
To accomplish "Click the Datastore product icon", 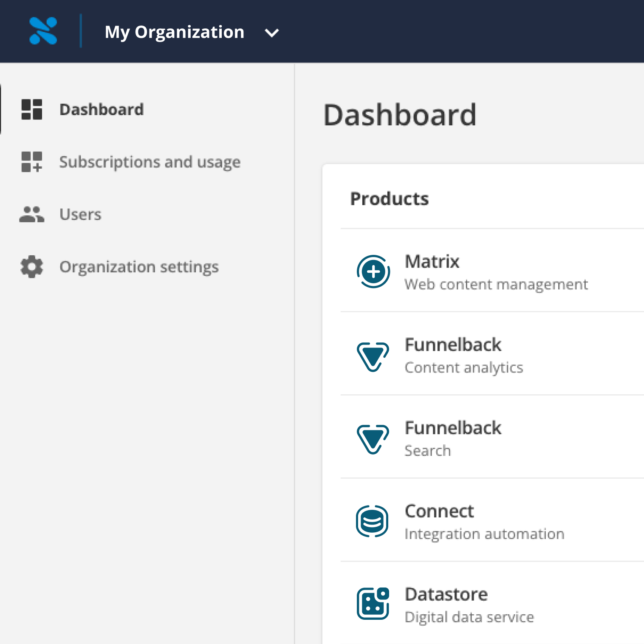I will point(373,604).
